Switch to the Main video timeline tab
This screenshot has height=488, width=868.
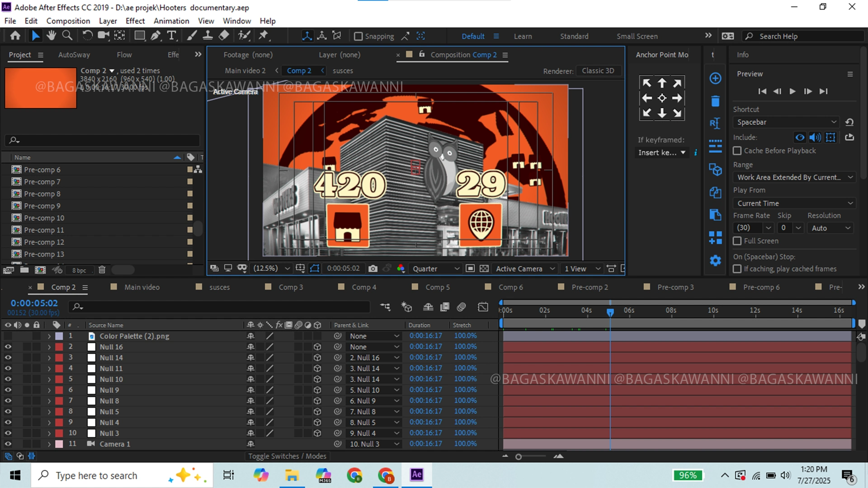tap(142, 287)
